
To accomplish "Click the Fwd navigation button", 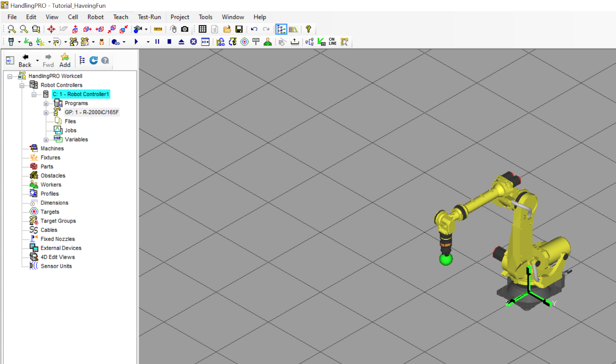I will [x=48, y=61].
